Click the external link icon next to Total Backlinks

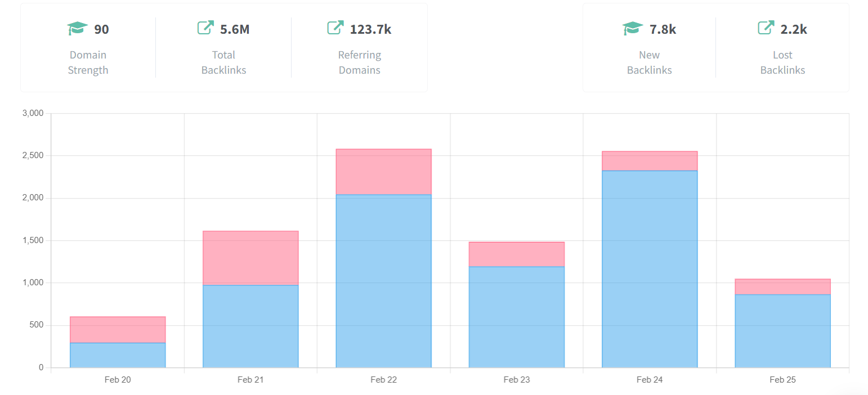click(205, 27)
